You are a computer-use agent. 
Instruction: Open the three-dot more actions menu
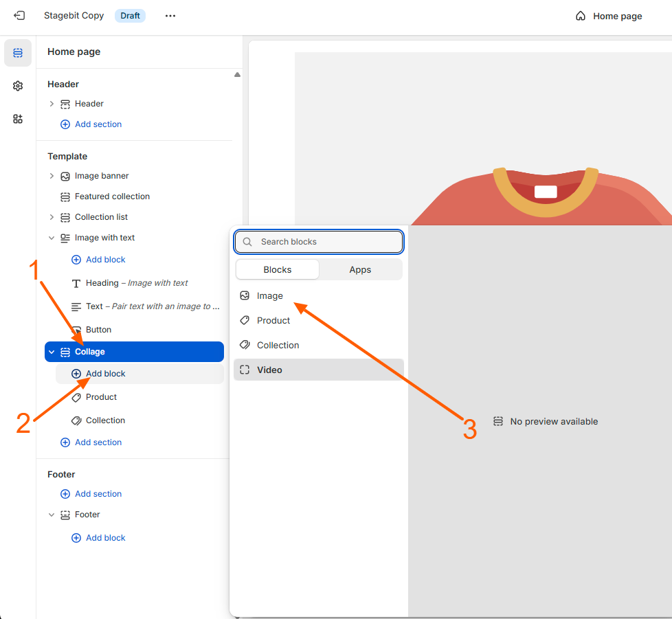[170, 16]
